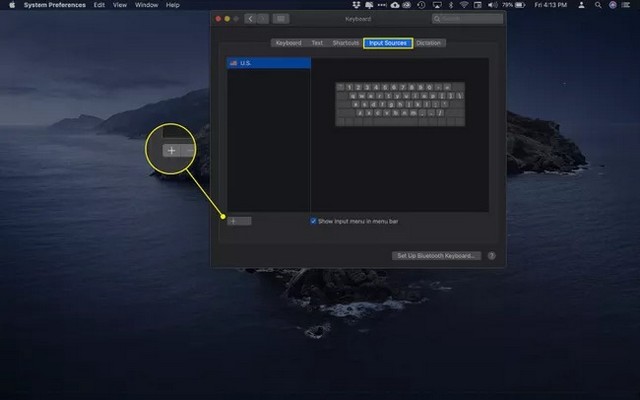Click Set Up Bluetooth Keyboard button
The height and width of the screenshot is (400, 640).
coord(436,256)
